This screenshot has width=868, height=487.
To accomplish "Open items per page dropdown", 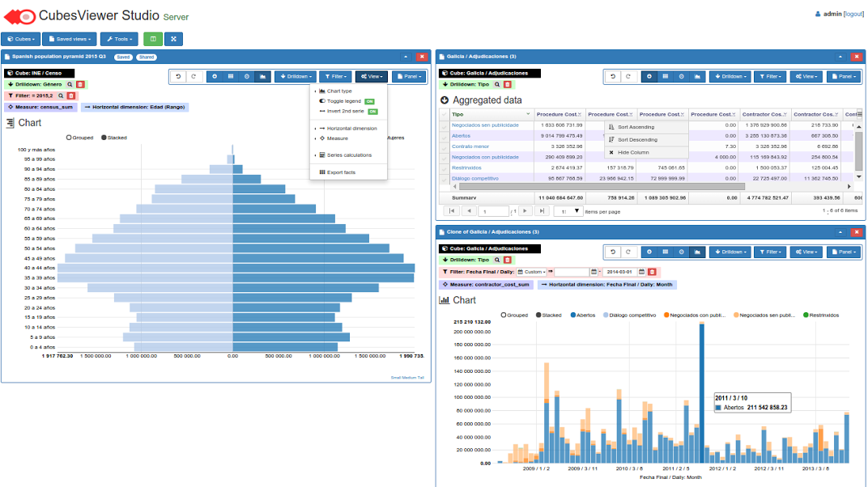I will pyautogui.click(x=568, y=211).
